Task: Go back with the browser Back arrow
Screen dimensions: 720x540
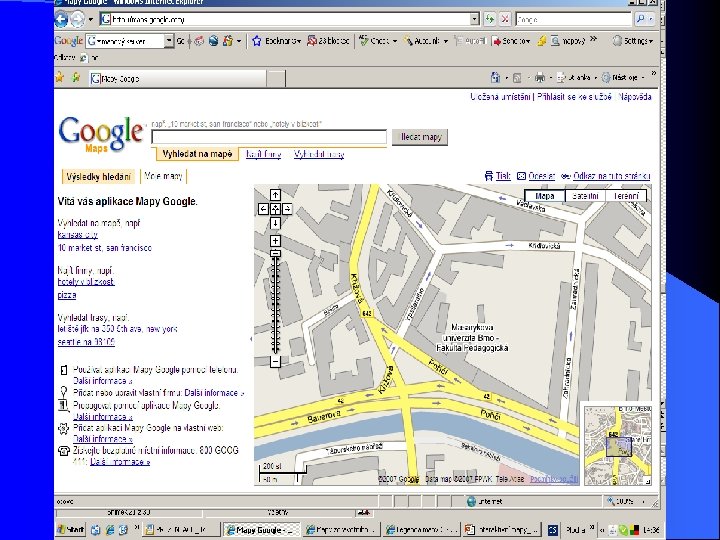Action: 61,19
